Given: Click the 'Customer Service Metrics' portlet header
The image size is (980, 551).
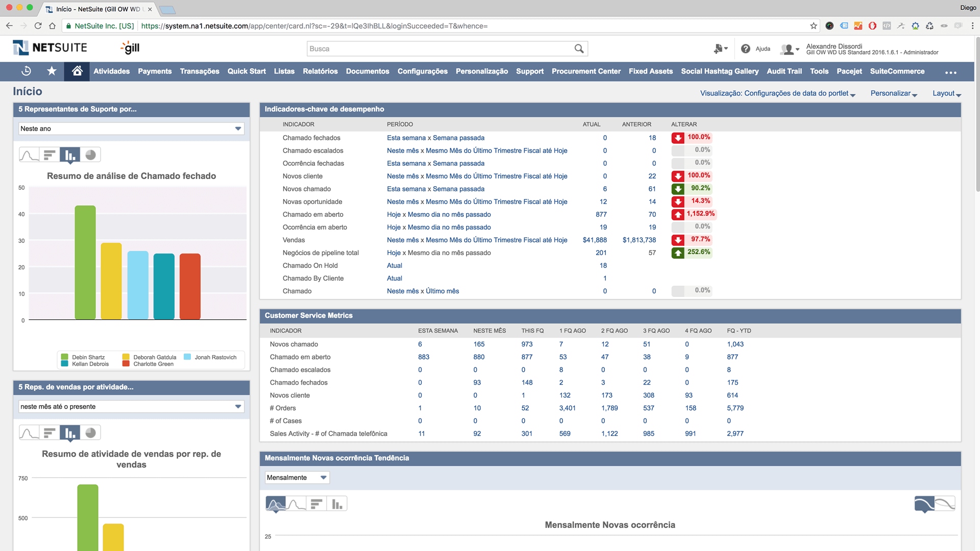Looking at the screenshot, I should click(x=610, y=316).
